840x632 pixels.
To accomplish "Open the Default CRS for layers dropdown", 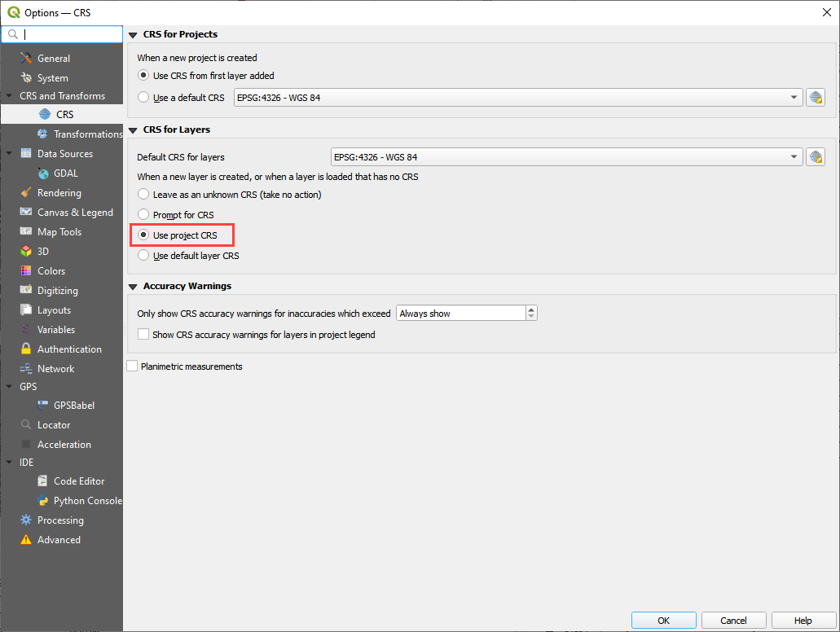I will click(565, 157).
